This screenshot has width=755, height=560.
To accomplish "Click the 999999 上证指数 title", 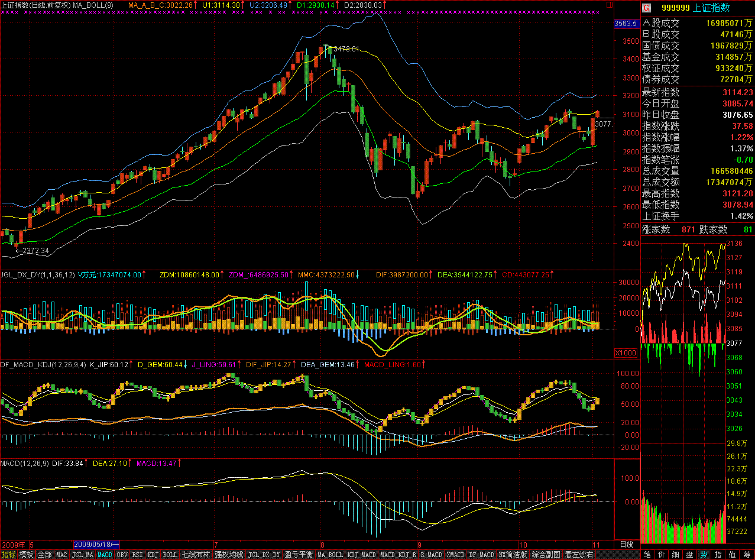I will click(x=696, y=8).
